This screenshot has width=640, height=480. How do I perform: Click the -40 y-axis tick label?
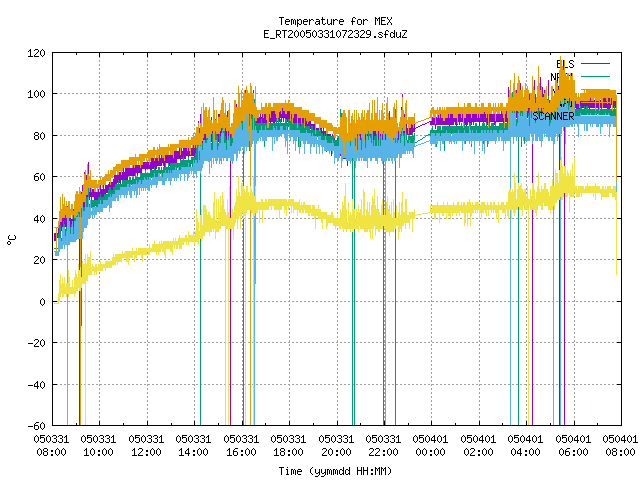[x=36, y=384]
